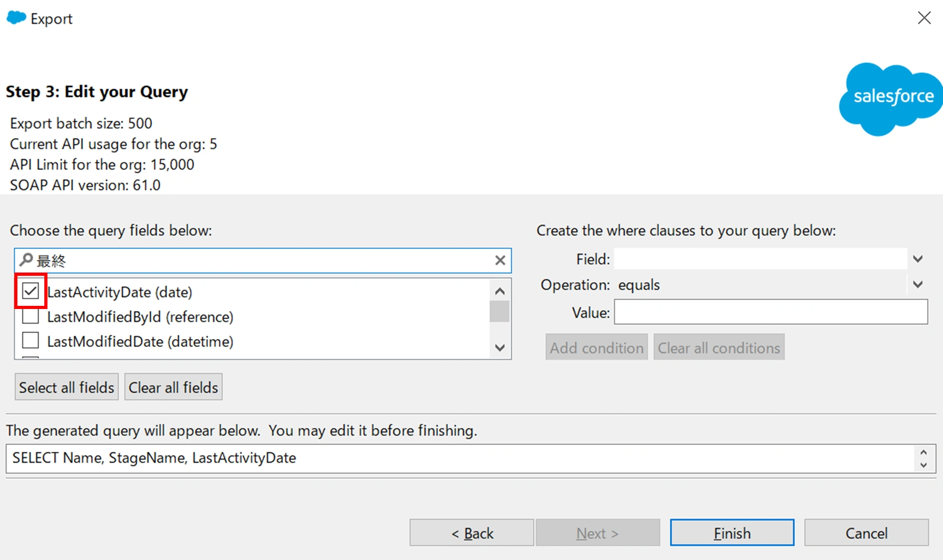Click the API Limit for the org text
Viewport: 943px width, 560px height.
(102, 165)
